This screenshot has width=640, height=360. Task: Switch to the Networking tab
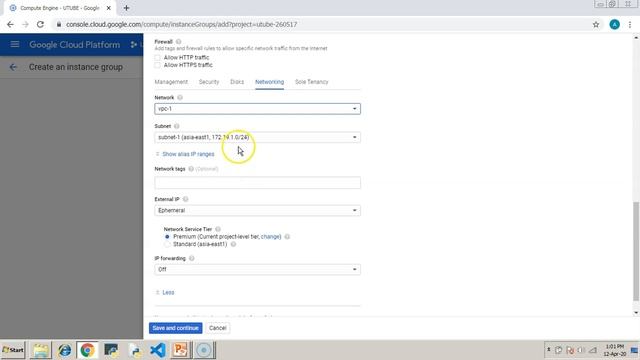coord(269,82)
